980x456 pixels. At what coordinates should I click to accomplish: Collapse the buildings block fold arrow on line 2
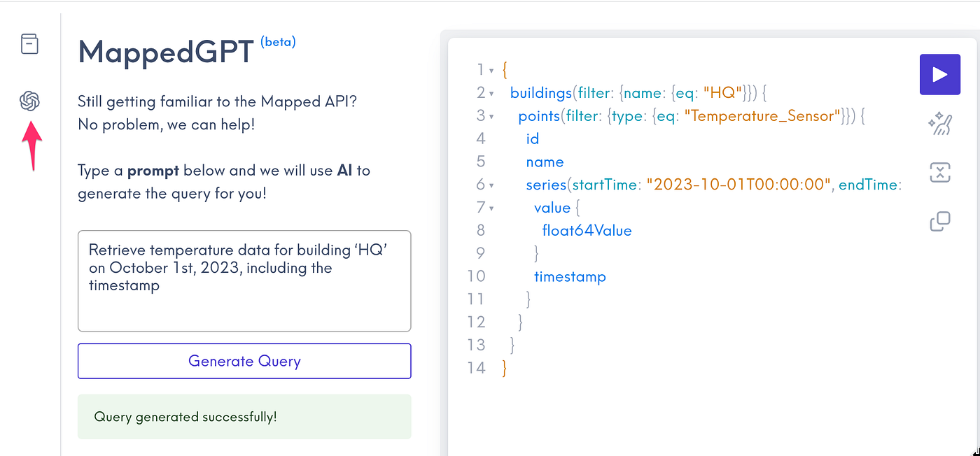tap(491, 93)
